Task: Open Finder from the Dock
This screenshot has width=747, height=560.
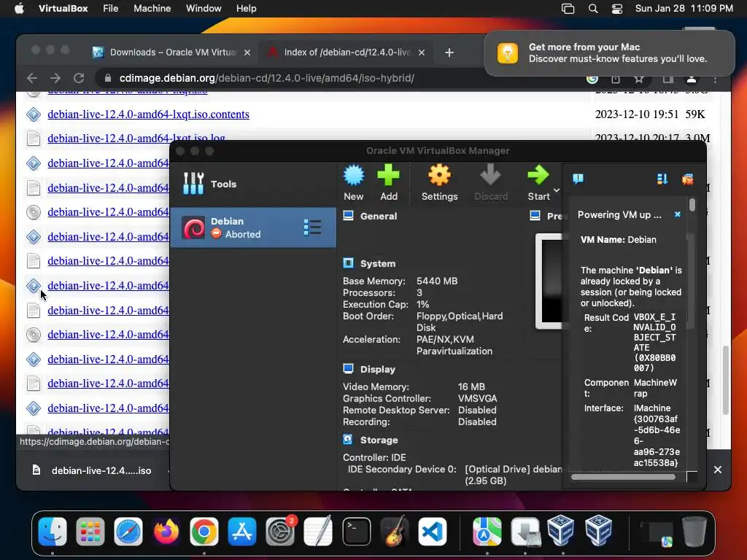Action: click(53, 532)
